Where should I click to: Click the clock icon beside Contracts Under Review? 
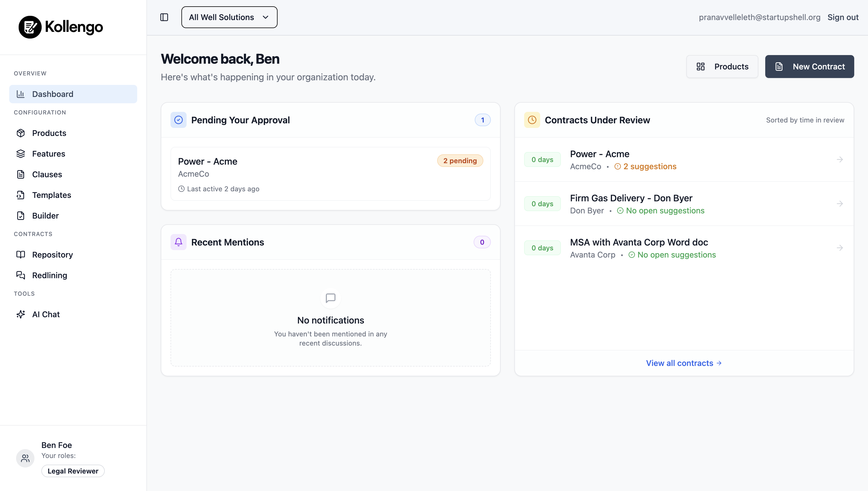click(x=532, y=120)
